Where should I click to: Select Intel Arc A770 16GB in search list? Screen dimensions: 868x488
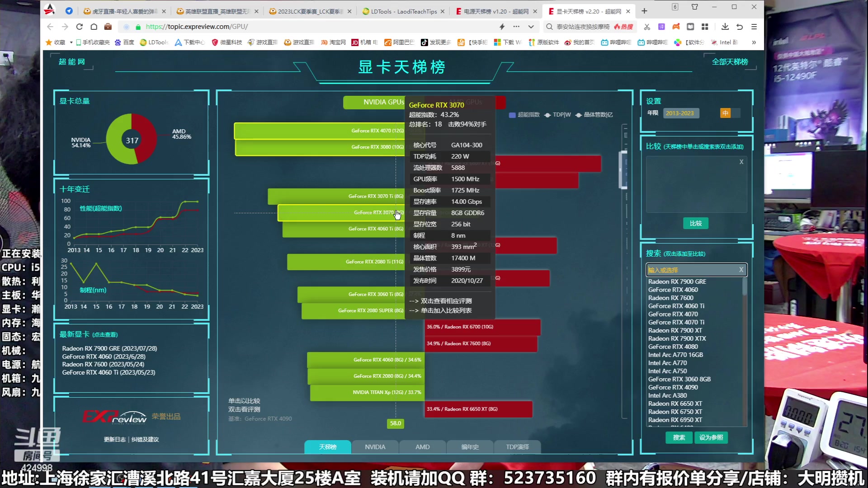(675, 355)
